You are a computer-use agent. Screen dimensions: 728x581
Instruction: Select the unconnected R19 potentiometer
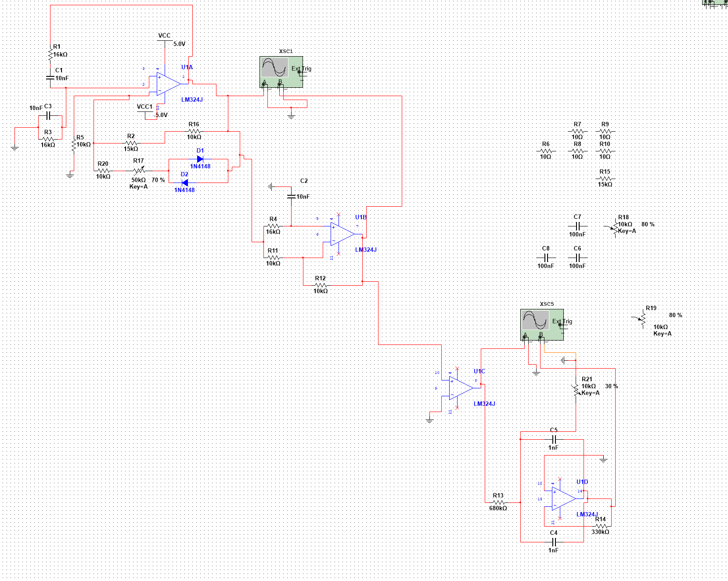coord(642,319)
